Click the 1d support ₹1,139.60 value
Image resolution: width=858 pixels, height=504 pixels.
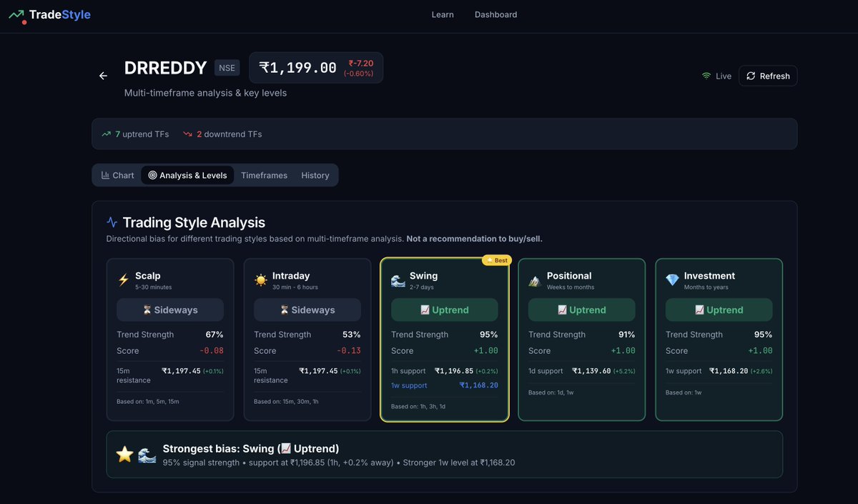click(591, 371)
